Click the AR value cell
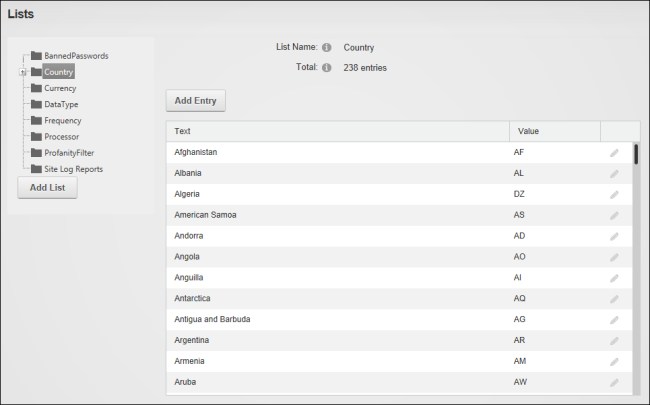The height and width of the screenshot is (405, 650). [555, 340]
